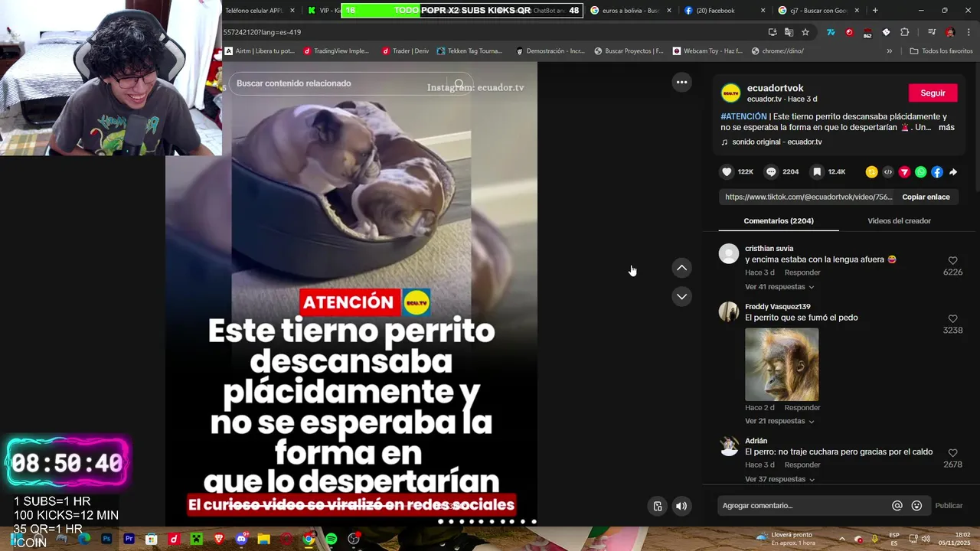Open 'sonido original - ecuador.tv' sound link

point(776,142)
